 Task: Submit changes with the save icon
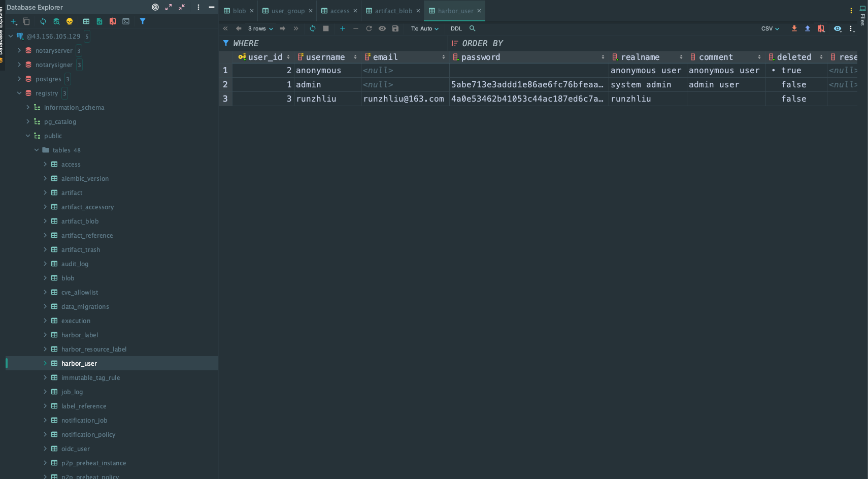tap(395, 28)
